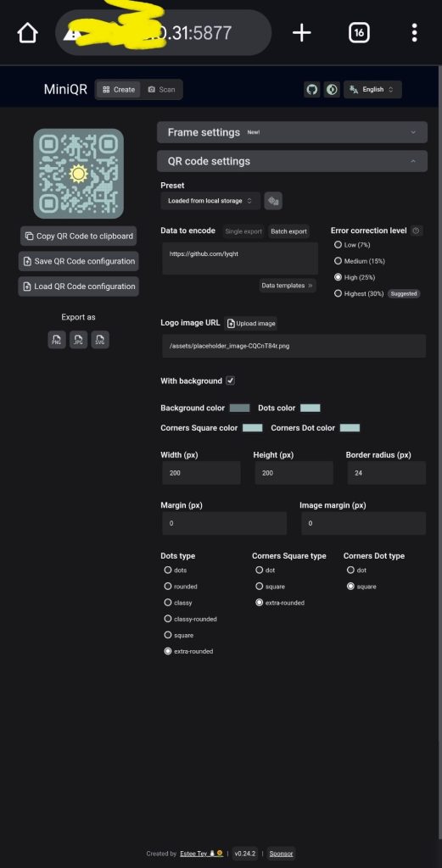
Task: Open the Preset dropdown
Action: tap(210, 201)
